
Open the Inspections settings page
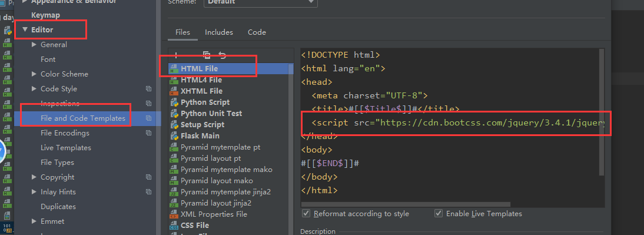coord(60,104)
